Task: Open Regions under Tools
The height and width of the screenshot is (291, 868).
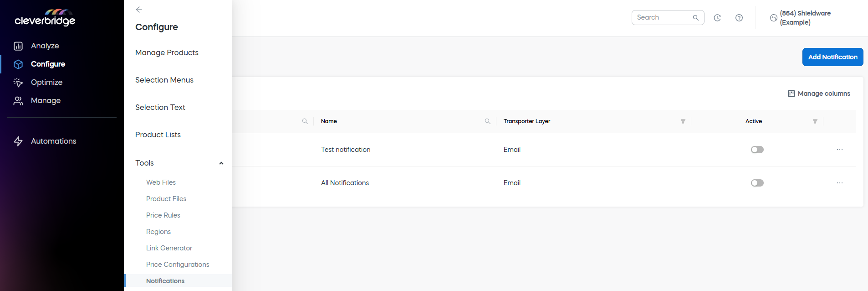Action: [x=158, y=232]
